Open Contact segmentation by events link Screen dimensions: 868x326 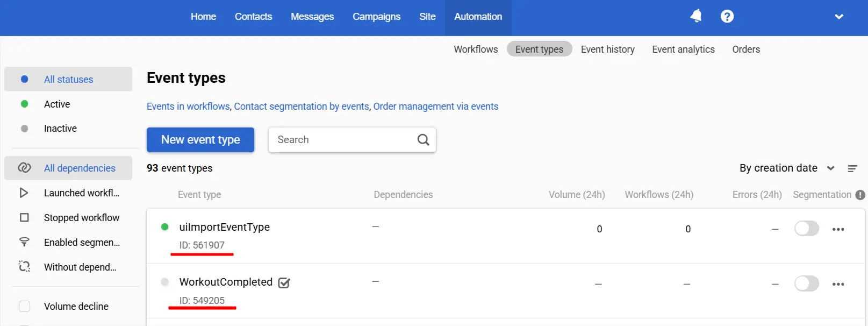tap(302, 107)
